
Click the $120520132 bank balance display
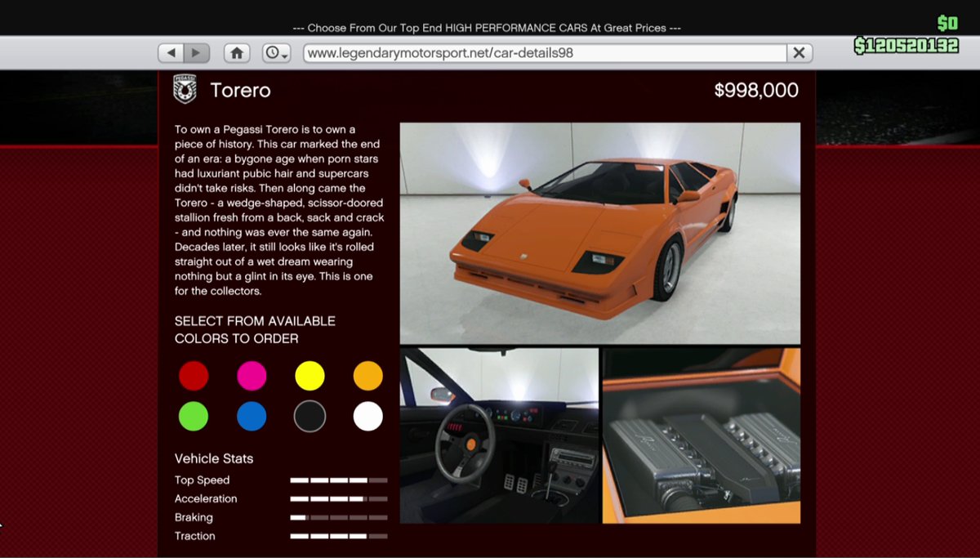pyautogui.click(x=906, y=46)
